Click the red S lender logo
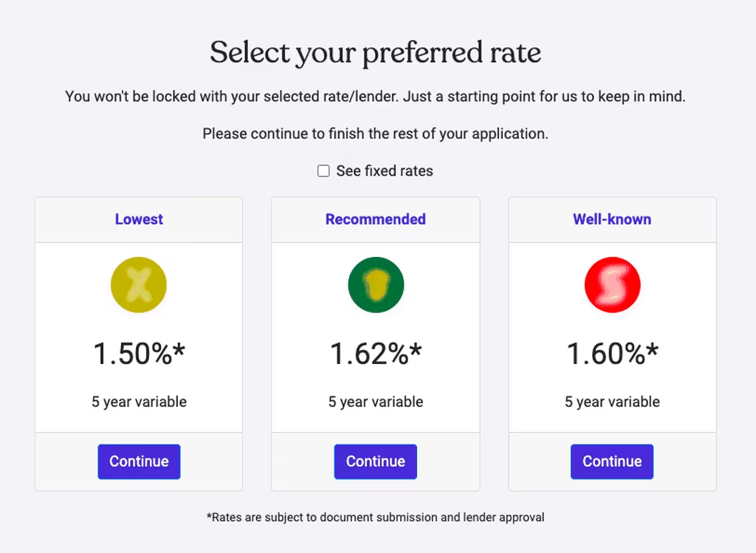Screen dimensions: 756x553 612,285
